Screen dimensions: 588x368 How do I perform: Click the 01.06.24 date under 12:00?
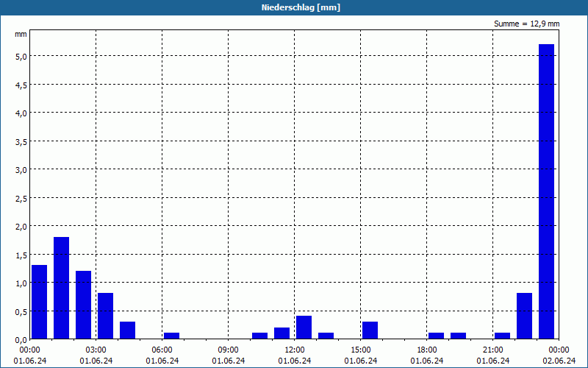point(295,361)
